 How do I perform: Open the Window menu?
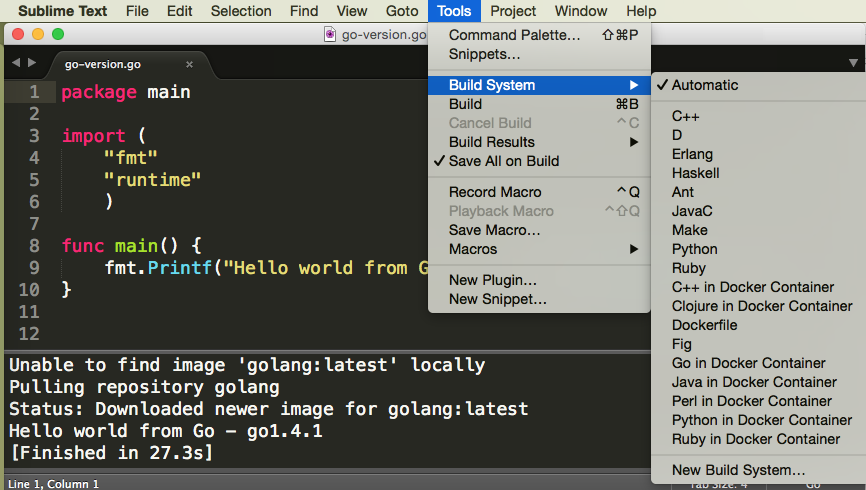581,11
